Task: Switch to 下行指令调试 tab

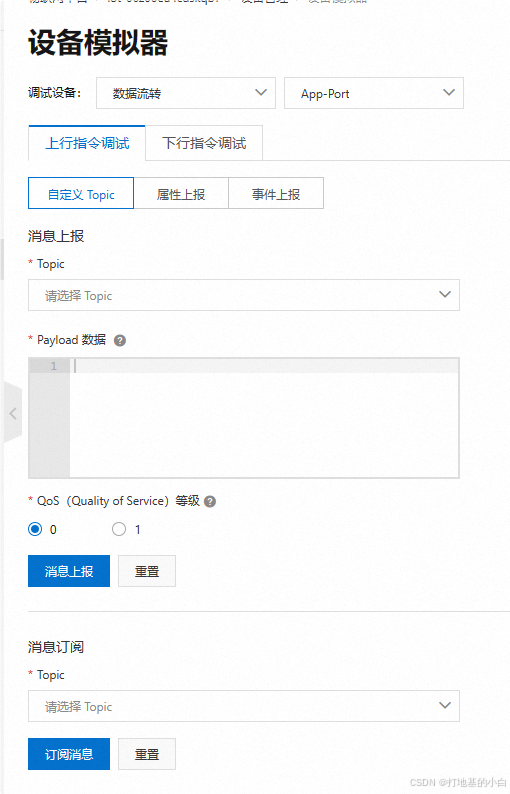Action: click(x=204, y=143)
